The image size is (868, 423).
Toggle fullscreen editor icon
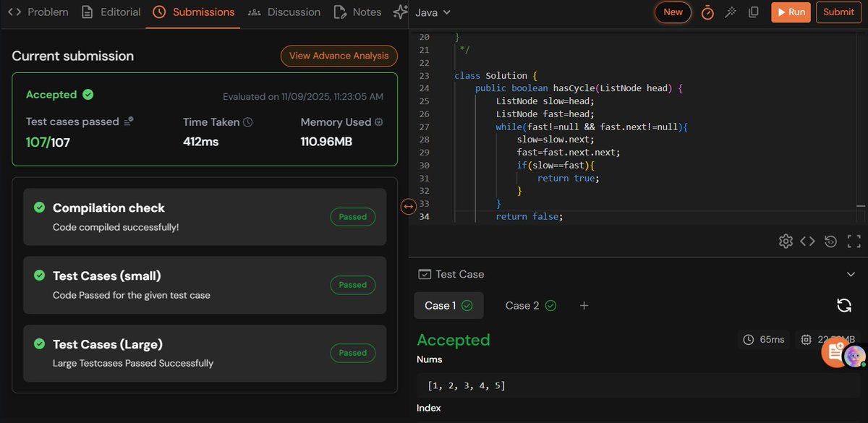click(x=854, y=242)
